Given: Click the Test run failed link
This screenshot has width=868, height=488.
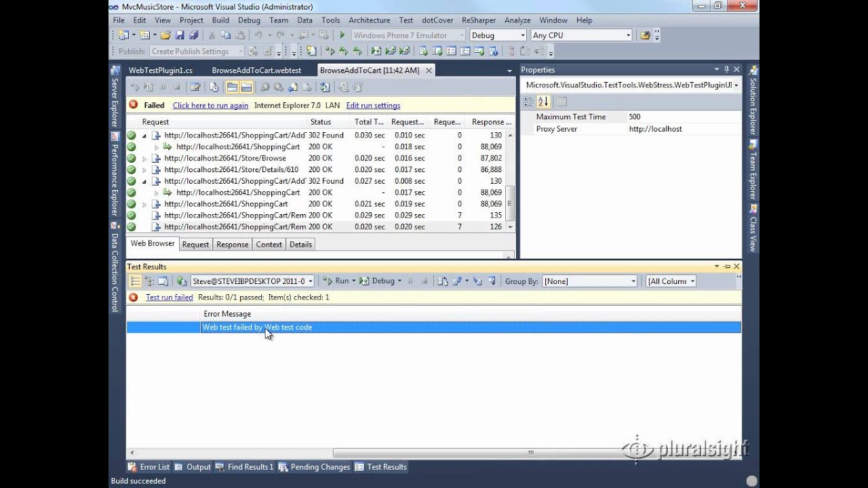Looking at the screenshot, I should (x=170, y=297).
